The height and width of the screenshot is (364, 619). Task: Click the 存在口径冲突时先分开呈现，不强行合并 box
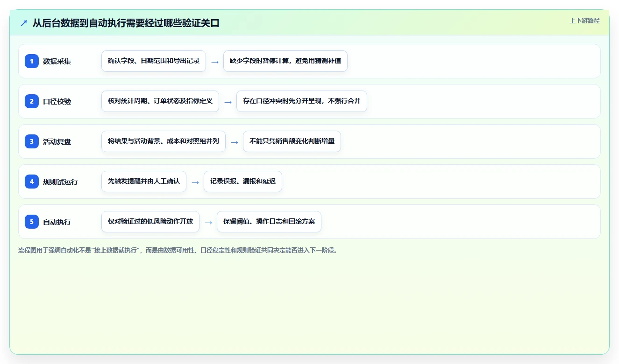point(302,101)
